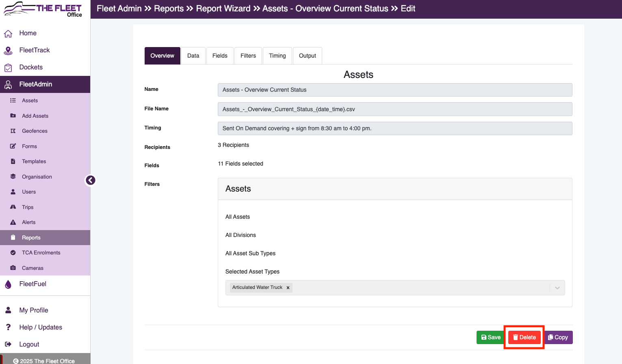Click the FleetFuel droplet icon
This screenshot has width=622, height=364.
point(8,284)
